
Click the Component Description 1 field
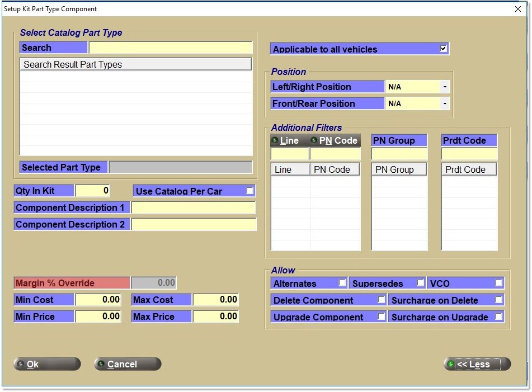click(193, 207)
